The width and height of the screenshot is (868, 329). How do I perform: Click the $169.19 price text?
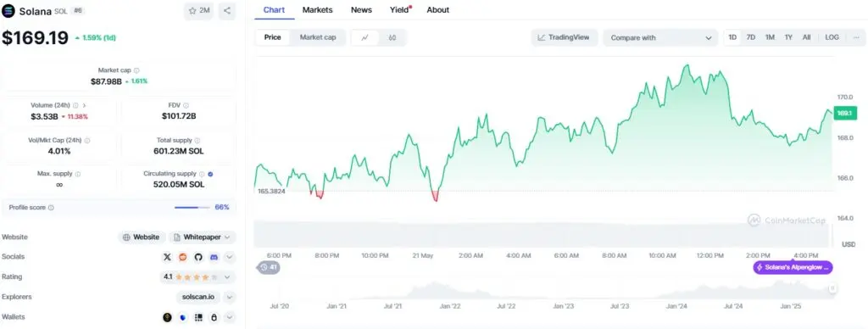pyautogui.click(x=36, y=37)
